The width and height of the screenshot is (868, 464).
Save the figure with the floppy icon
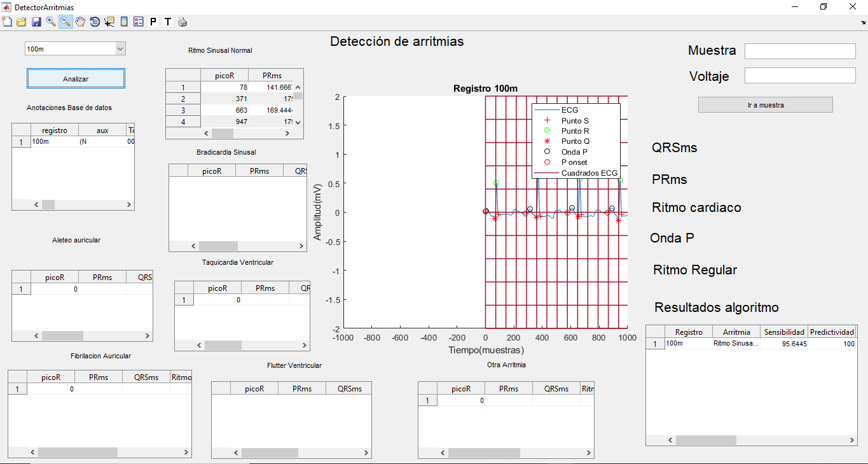click(36, 22)
